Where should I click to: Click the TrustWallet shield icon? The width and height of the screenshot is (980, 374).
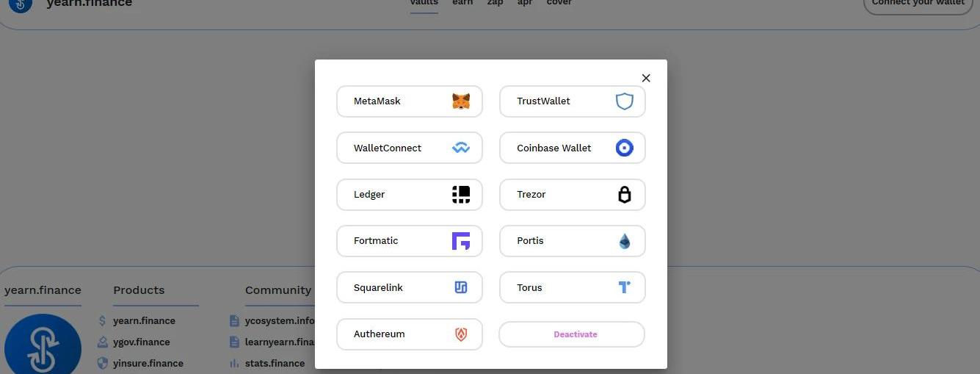[624, 101]
